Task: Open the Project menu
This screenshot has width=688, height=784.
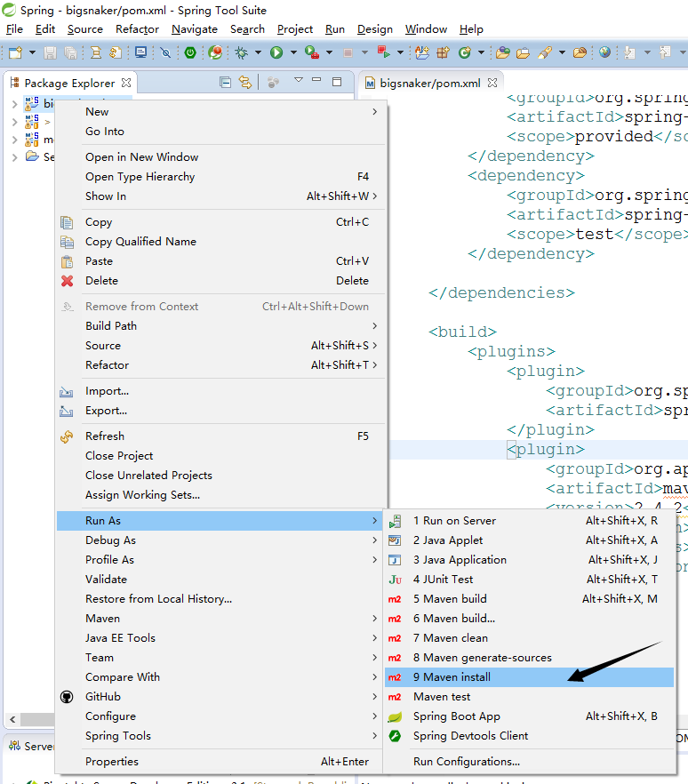Action: [x=295, y=29]
